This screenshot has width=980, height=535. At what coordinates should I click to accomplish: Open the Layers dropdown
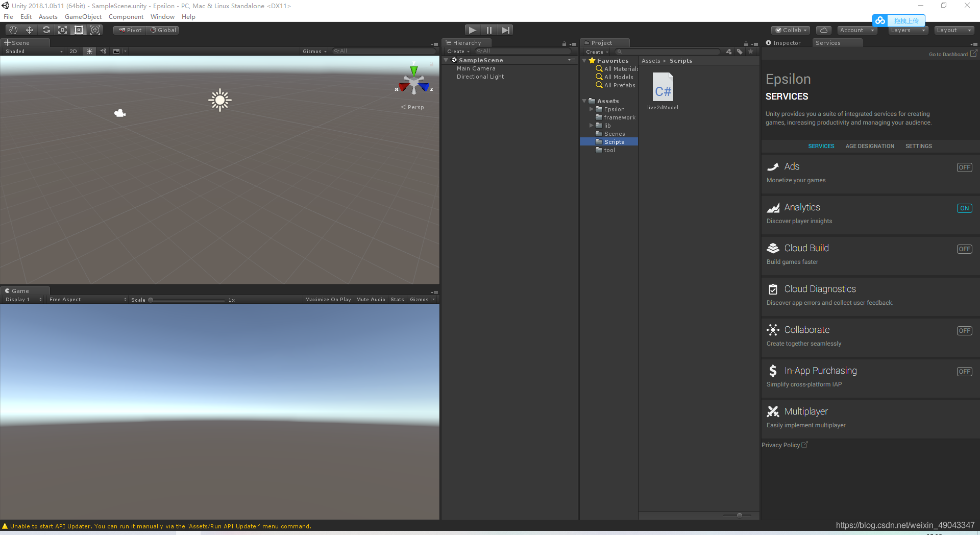tap(908, 30)
